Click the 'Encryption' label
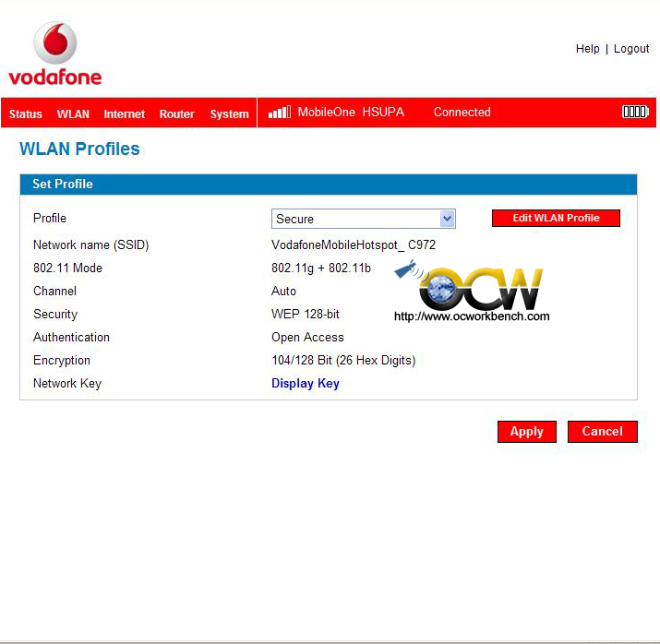The image size is (660, 644). [x=62, y=361]
